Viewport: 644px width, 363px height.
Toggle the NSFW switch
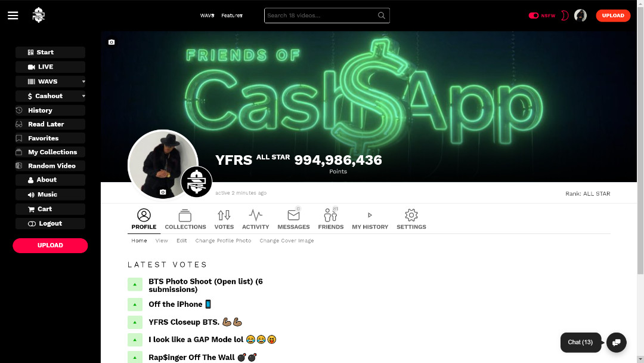pos(534,16)
